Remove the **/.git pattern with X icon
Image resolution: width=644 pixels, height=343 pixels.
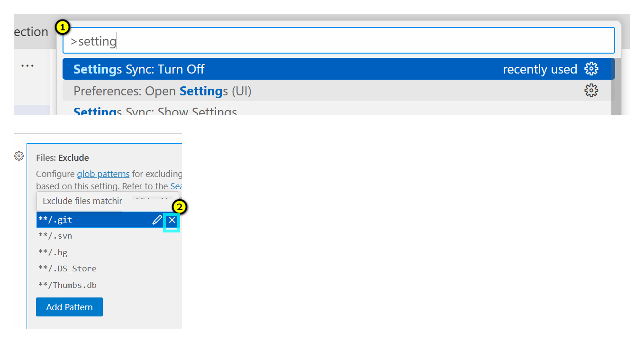point(172,220)
